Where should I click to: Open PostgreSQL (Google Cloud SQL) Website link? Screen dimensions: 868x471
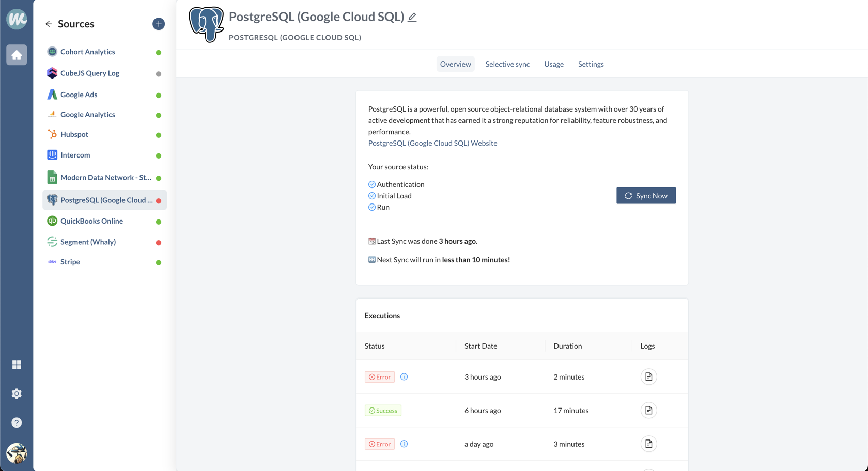coord(432,143)
